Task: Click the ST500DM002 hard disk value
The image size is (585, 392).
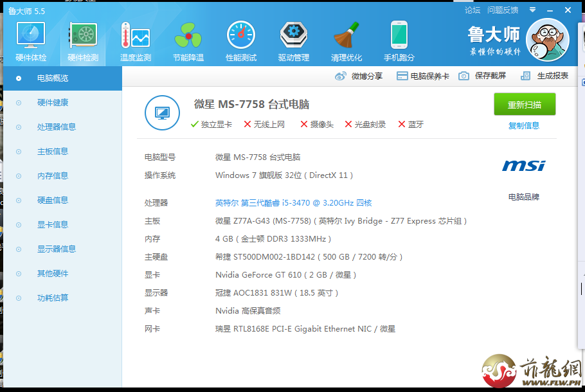Action: [309, 256]
